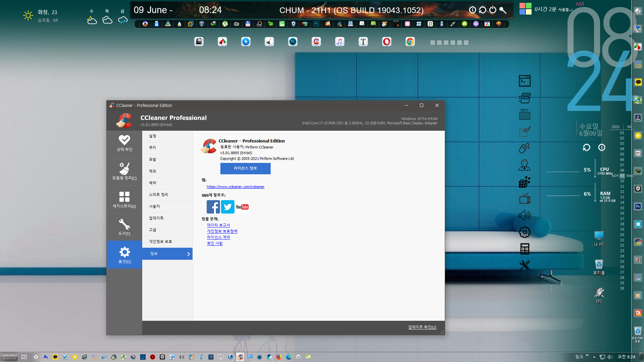Open the 내 PC desktop icon
644x362 pixels.
click(x=599, y=239)
